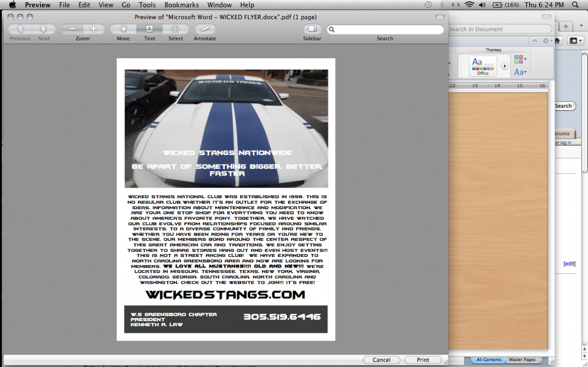588x367 pixels.
Task: Click the Preview search field
Action: pyautogui.click(x=385, y=30)
